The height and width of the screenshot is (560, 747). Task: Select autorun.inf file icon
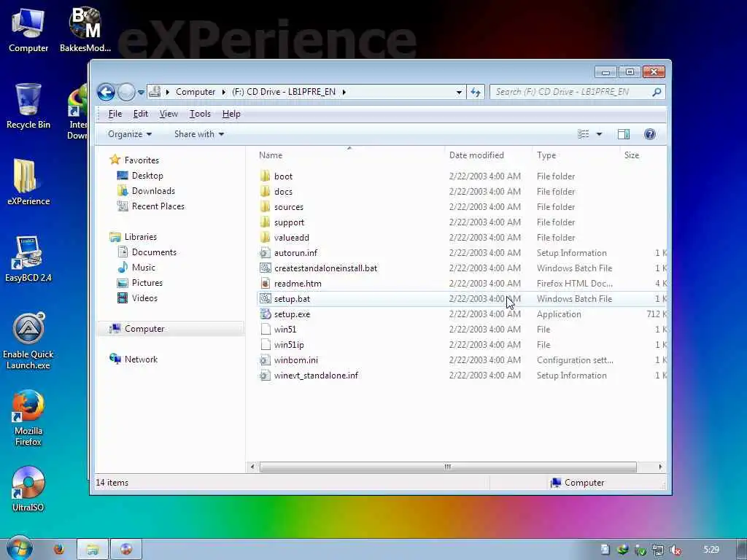coord(266,253)
